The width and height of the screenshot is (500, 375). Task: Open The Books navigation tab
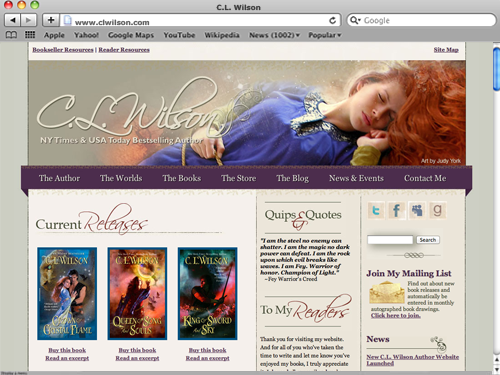[182, 178]
